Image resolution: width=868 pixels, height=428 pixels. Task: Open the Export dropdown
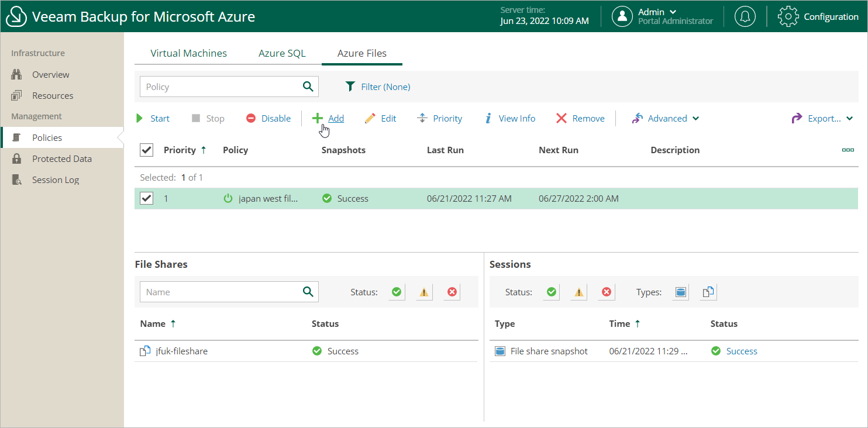(x=824, y=119)
